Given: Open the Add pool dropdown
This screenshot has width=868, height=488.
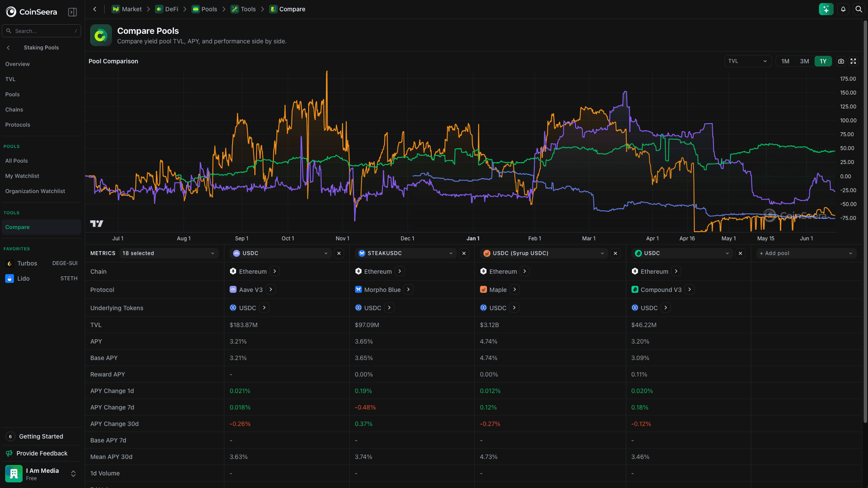Looking at the screenshot, I should [806, 253].
